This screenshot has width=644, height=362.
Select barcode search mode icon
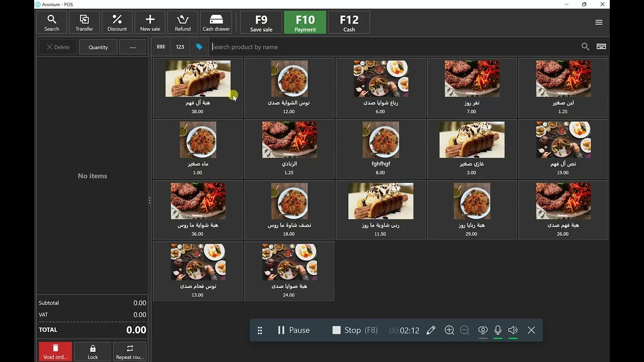coord(161,47)
